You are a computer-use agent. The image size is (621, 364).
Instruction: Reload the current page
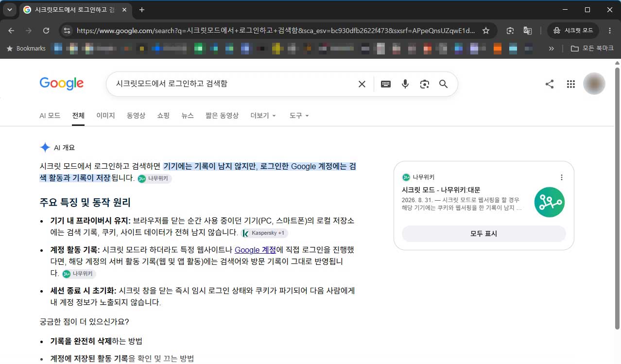click(46, 31)
